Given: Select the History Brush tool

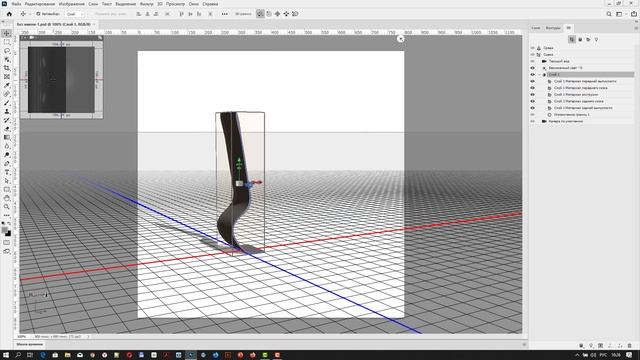Looking at the screenshot, I should click(x=7, y=120).
